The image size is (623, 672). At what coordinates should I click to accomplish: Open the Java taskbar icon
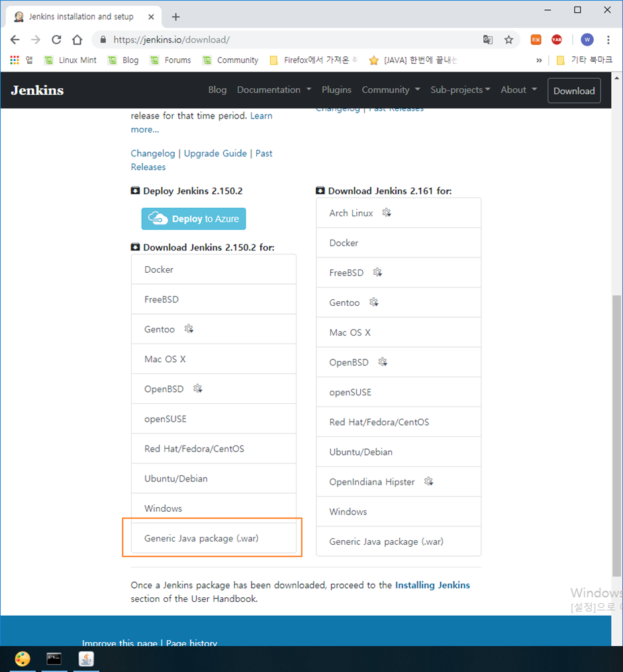[86, 659]
